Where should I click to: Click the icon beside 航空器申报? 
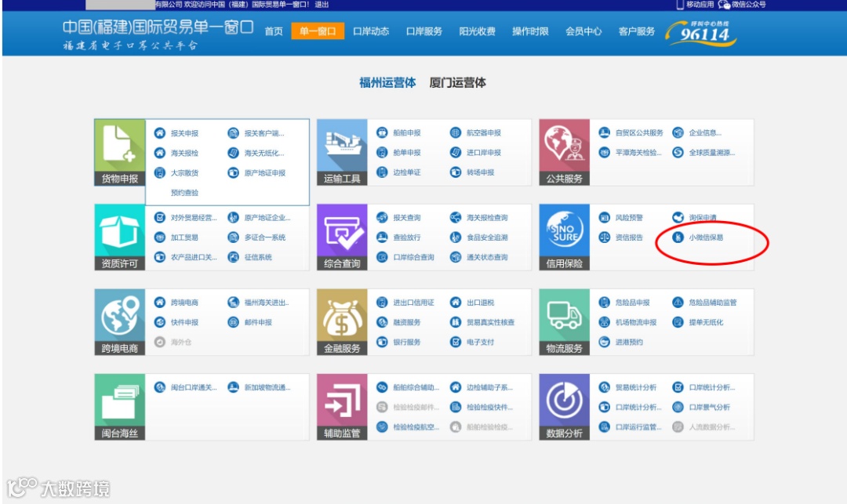[x=456, y=132]
